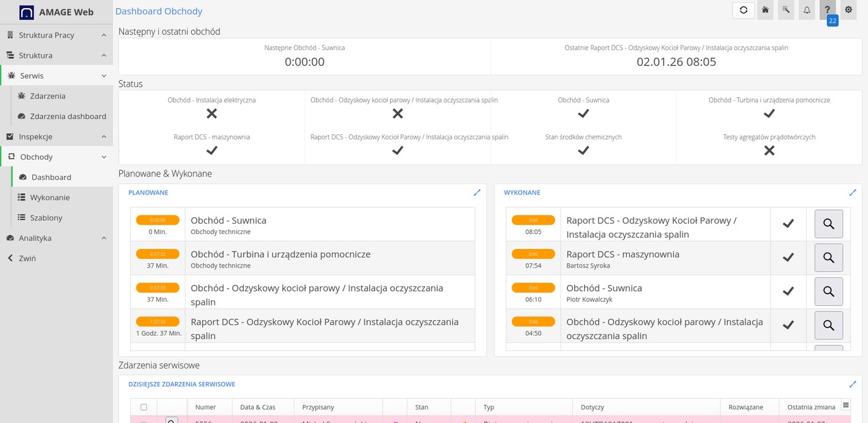Open the service events table column menu

(846, 406)
